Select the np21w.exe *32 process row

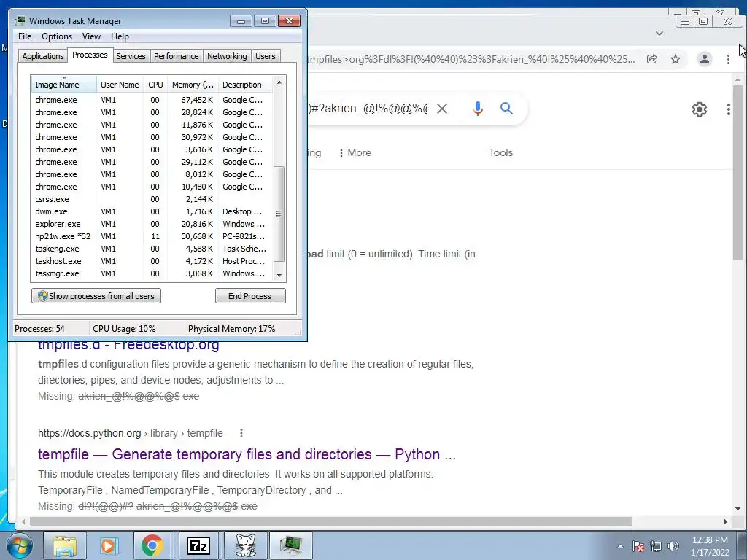152,236
